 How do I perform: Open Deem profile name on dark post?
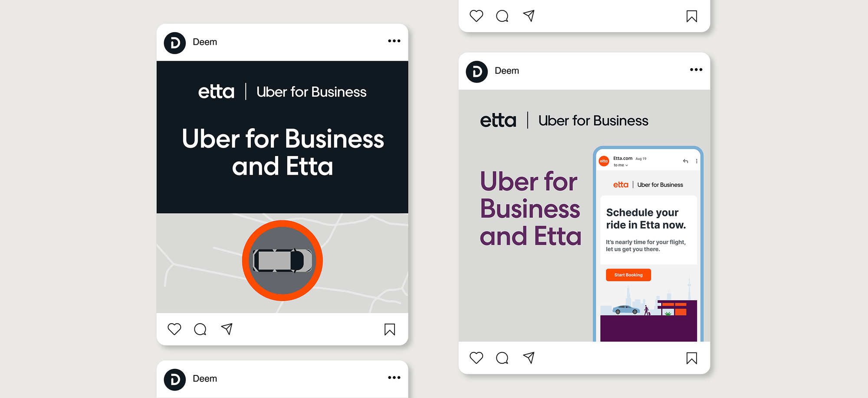[205, 42]
